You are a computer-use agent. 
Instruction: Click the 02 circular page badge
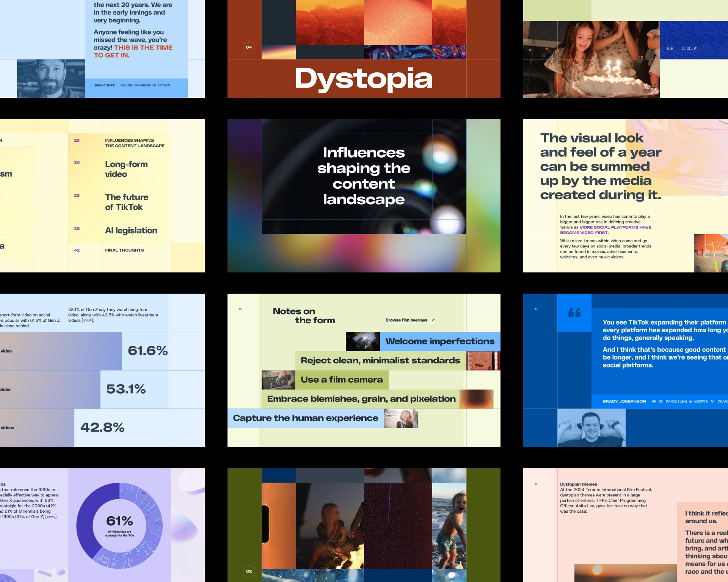[249, 571]
